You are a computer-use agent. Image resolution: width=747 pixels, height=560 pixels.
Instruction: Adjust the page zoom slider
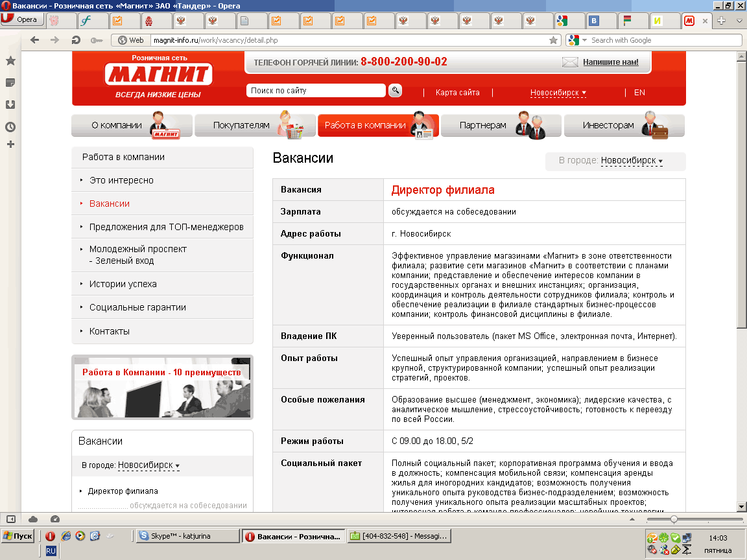click(674, 519)
